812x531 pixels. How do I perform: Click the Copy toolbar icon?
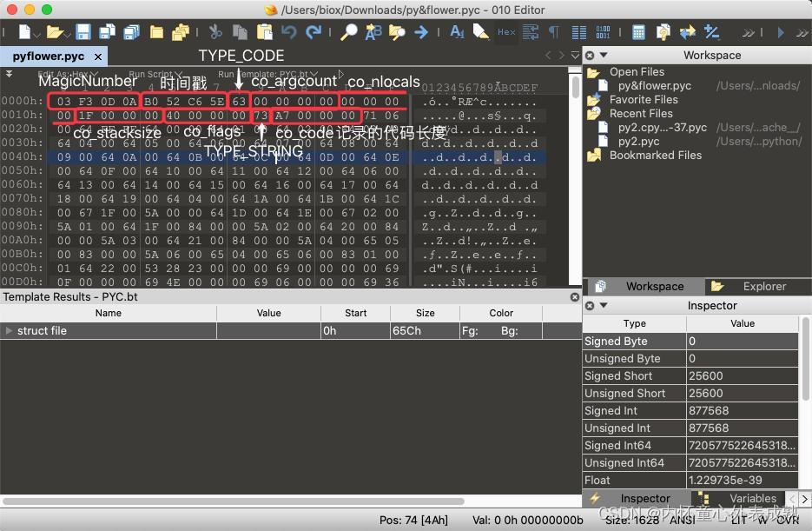pos(240,32)
